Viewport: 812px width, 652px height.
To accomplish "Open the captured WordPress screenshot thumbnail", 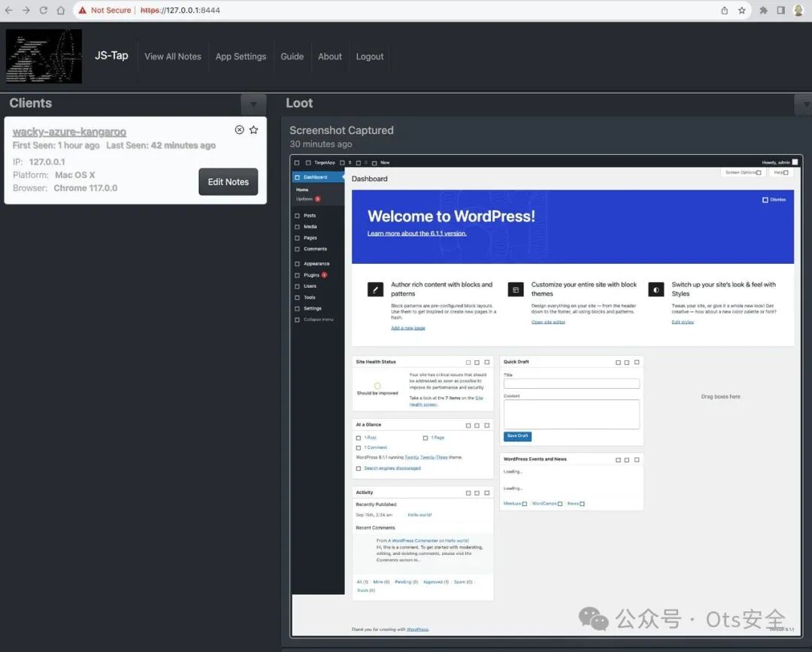I will (547, 396).
